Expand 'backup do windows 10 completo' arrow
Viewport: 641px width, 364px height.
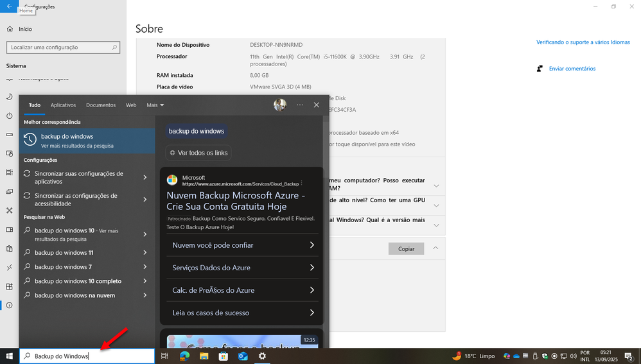pyautogui.click(x=145, y=281)
